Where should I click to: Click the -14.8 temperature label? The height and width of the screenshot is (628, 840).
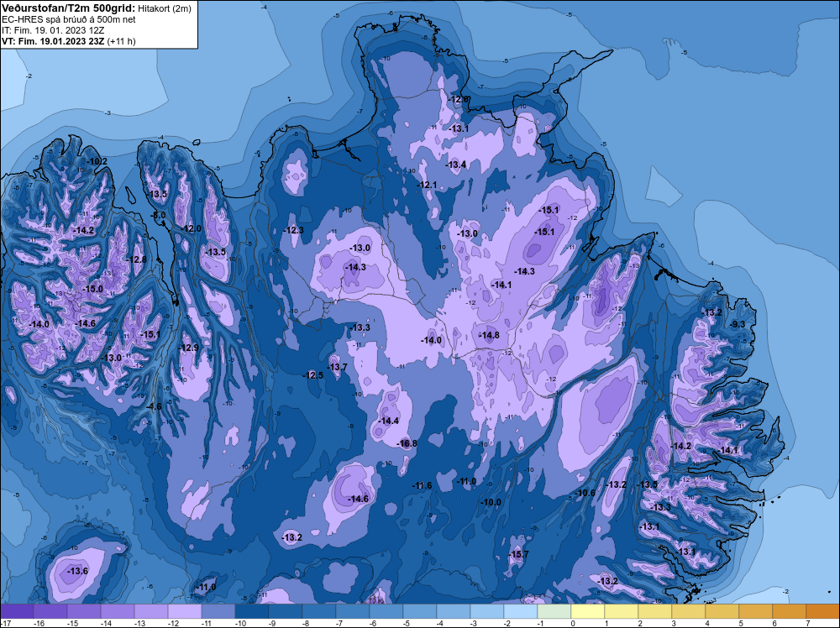tap(489, 335)
